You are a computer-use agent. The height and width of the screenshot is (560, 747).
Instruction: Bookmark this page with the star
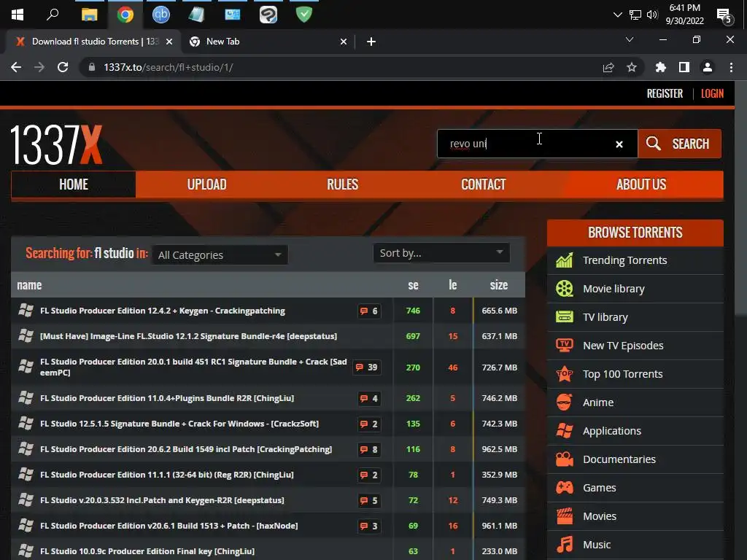click(632, 68)
